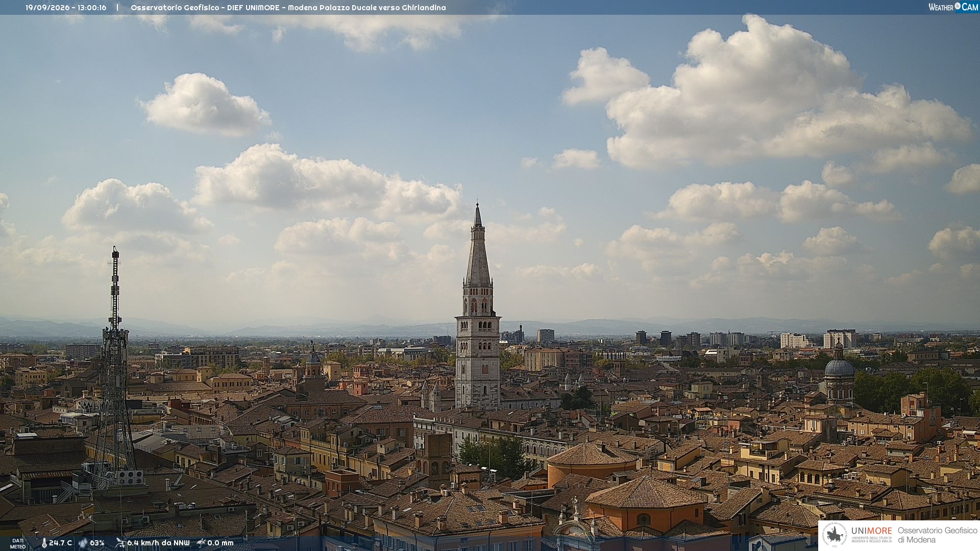Click the humidity water-drops icon
The height and width of the screenshot is (551, 980).
83,543
